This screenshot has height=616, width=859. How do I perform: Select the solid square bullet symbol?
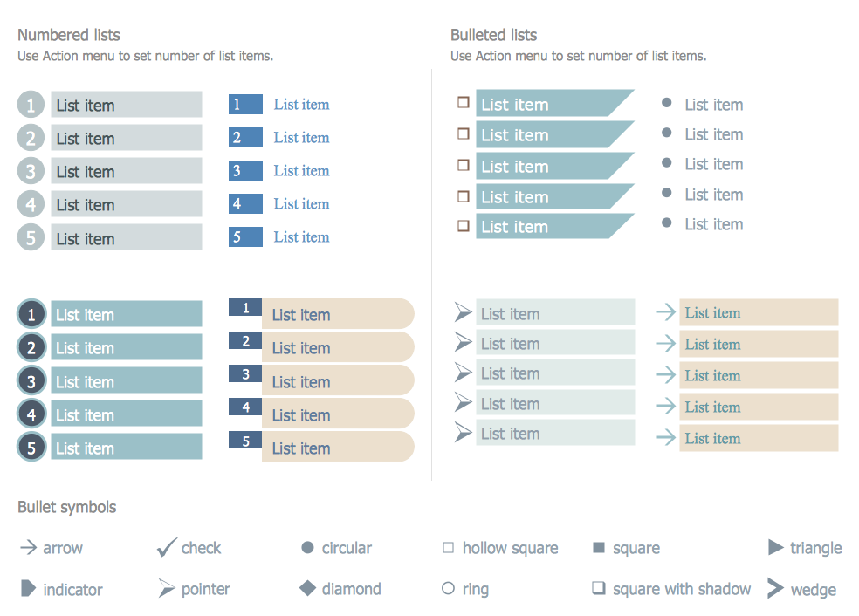coord(599,548)
